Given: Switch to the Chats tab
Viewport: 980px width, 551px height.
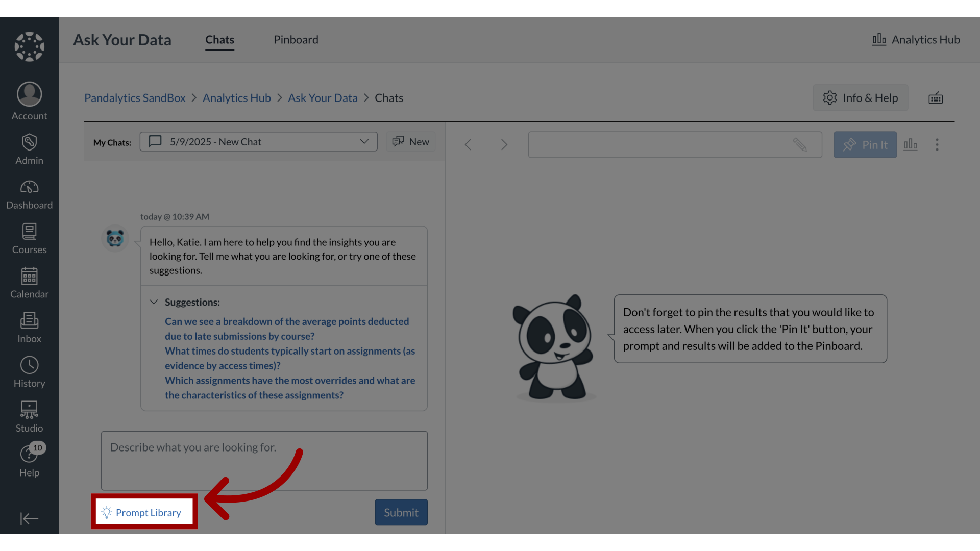Looking at the screenshot, I should click(x=219, y=40).
